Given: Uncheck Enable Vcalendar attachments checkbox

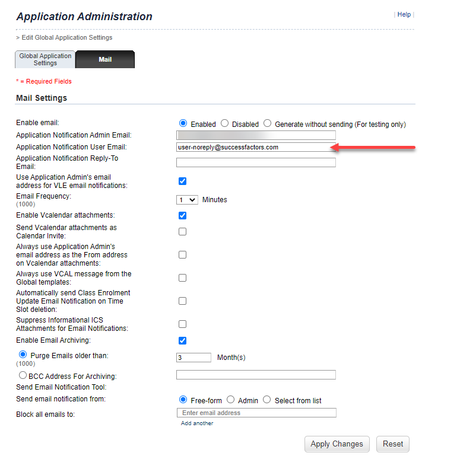Looking at the screenshot, I should (182, 215).
